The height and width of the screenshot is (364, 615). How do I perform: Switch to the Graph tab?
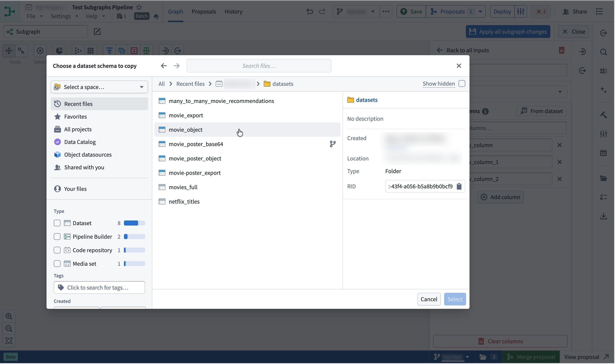pos(176,12)
